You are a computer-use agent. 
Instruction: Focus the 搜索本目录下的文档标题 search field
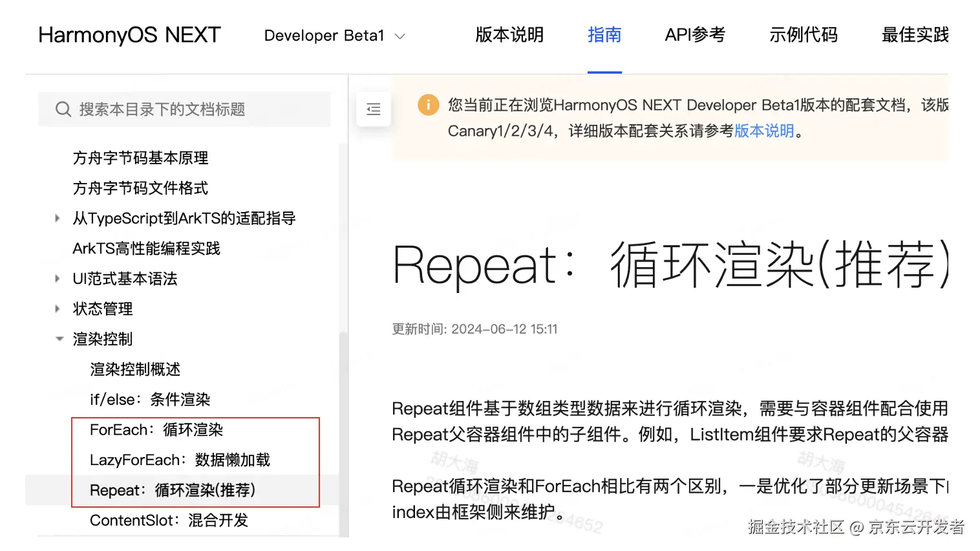click(184, 109)
